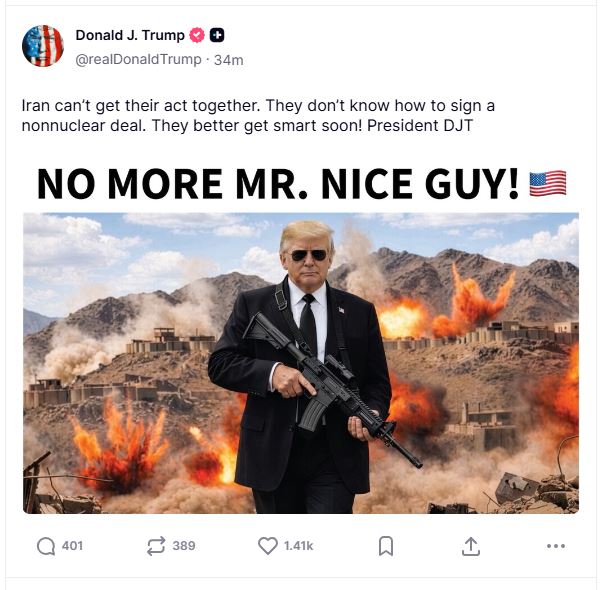
Task: Open the flag-themed profile avatar
Action: pyautogui.click(x=43, y=46)
